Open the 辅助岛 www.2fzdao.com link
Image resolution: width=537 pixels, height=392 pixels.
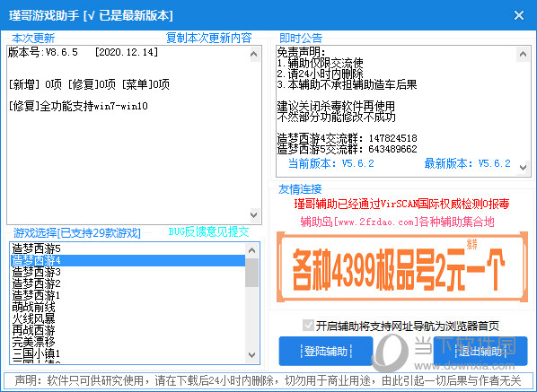[397, 222]
